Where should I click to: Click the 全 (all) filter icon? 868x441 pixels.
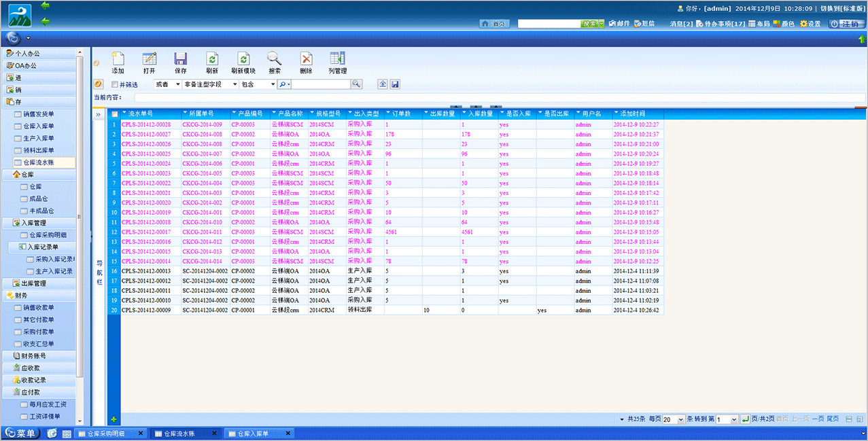(383, 84)
